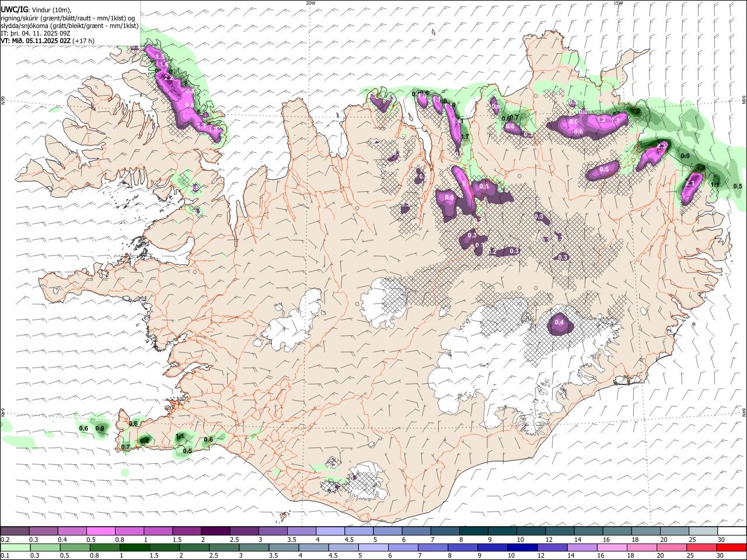Click the light grey swatch labeled 25
The width and height of the screenshot is (747, 560).
point(703,531)
